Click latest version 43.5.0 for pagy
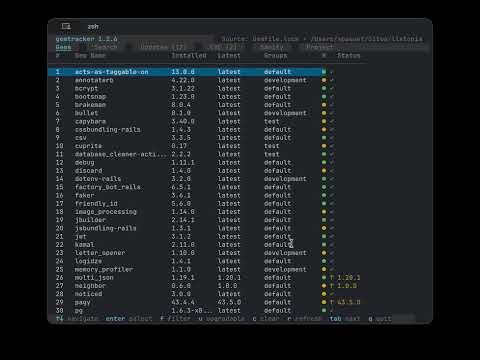The width and height of the screenshot is (480, 360). pyautogui.click(x=229, y=302)
